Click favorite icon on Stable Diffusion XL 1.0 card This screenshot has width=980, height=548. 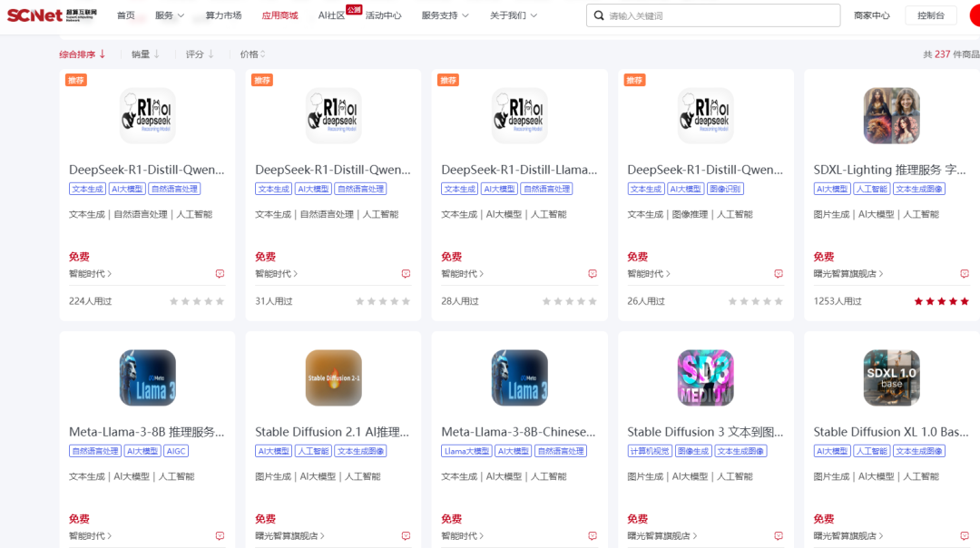coord(965,536)
